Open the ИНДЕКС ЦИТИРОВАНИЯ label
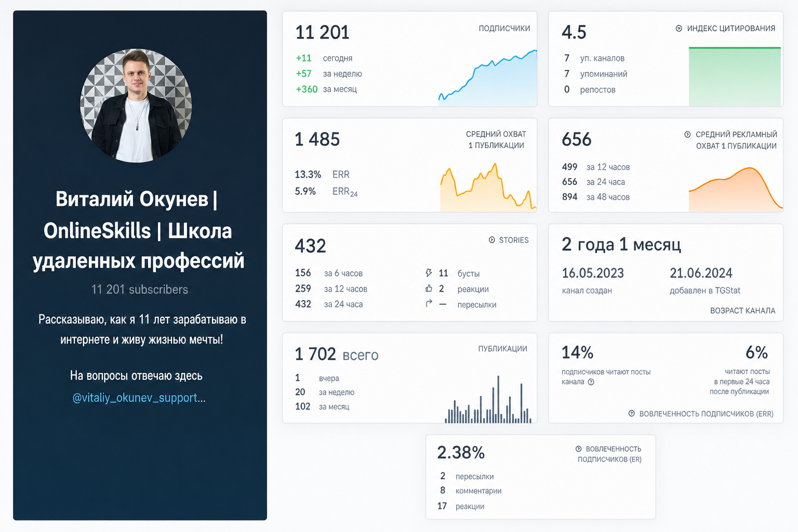This screenshot has width=798, height=532. click(731, 29)
